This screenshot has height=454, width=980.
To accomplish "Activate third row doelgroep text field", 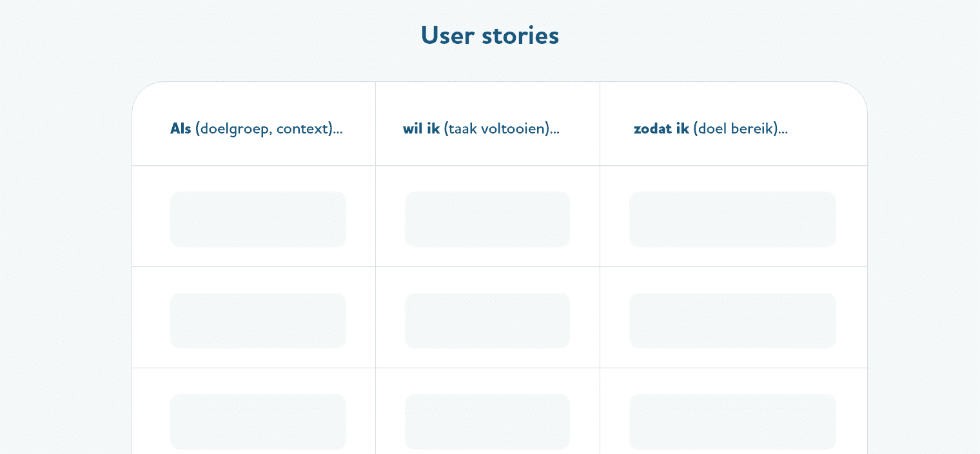I will pyautogui.click(x=258, y=422).
